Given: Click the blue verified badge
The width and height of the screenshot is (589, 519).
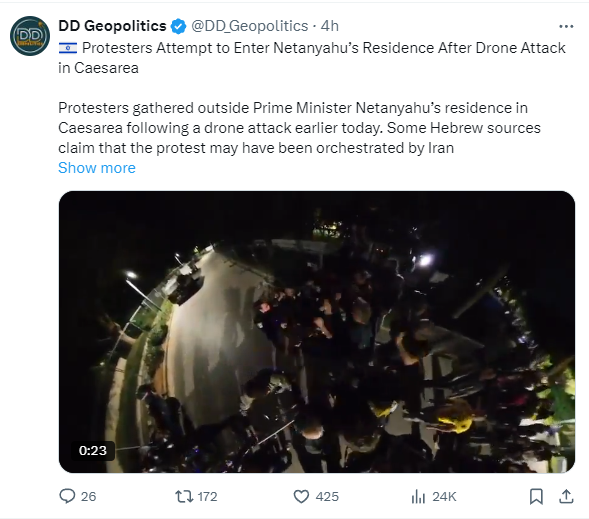Looking at the screenshot, I should coord(178,26).
